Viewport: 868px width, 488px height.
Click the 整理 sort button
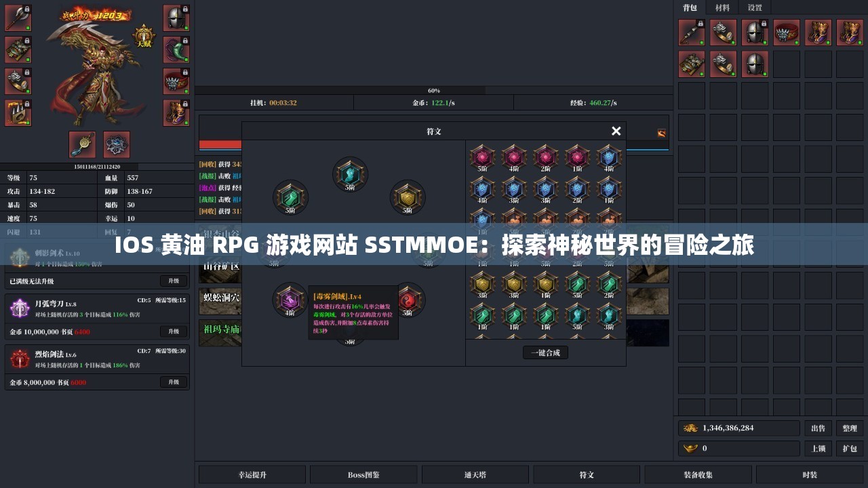point(850,428)
